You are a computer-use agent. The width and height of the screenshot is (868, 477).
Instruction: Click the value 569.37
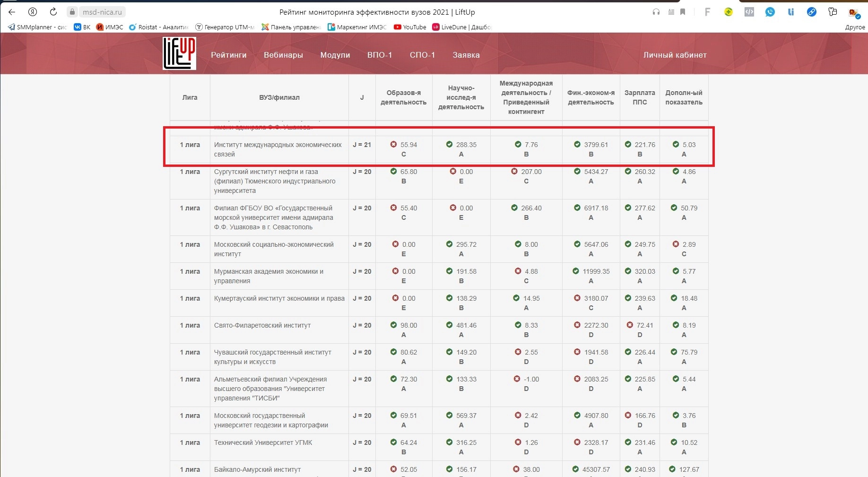(466, 416)
